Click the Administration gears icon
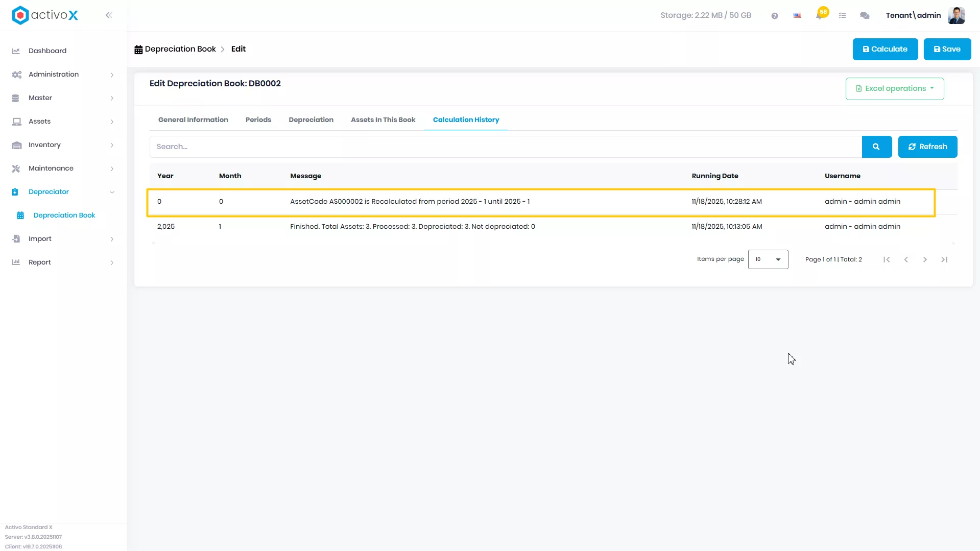This screenshot has width=980, height=551. tap(16, 75)
